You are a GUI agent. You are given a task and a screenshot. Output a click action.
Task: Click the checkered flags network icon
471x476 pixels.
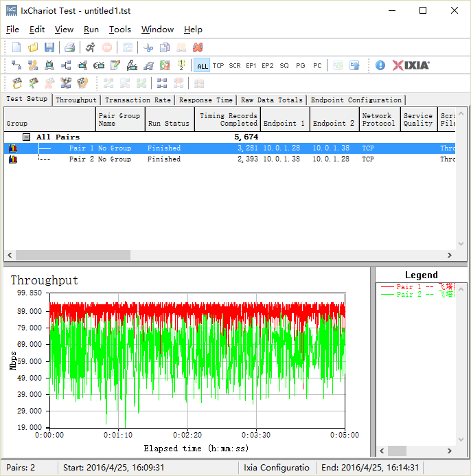pyautogui.click(x=66, y=83)
